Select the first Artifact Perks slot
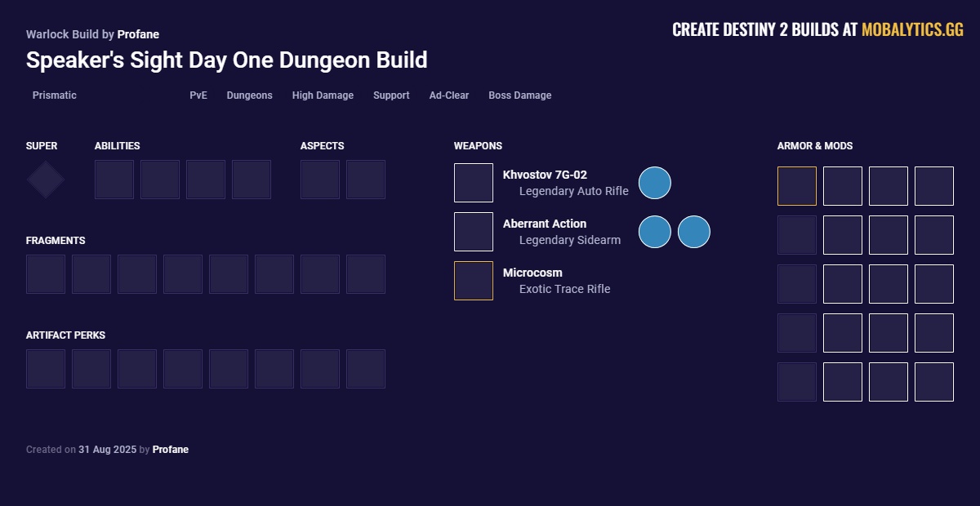 46,369
